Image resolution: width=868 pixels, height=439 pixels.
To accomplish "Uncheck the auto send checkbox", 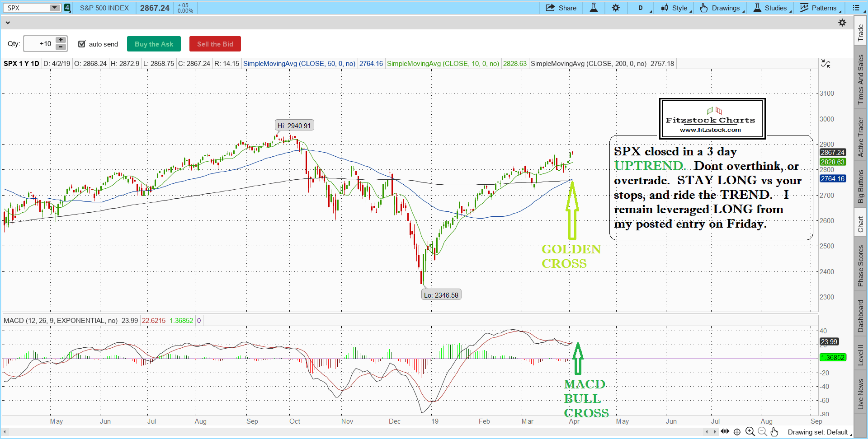I will pyautogui.click(x=82, y=44).
